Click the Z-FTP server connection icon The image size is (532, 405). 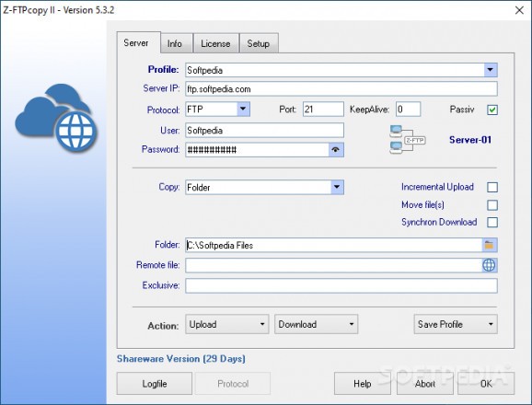(408, 140)
